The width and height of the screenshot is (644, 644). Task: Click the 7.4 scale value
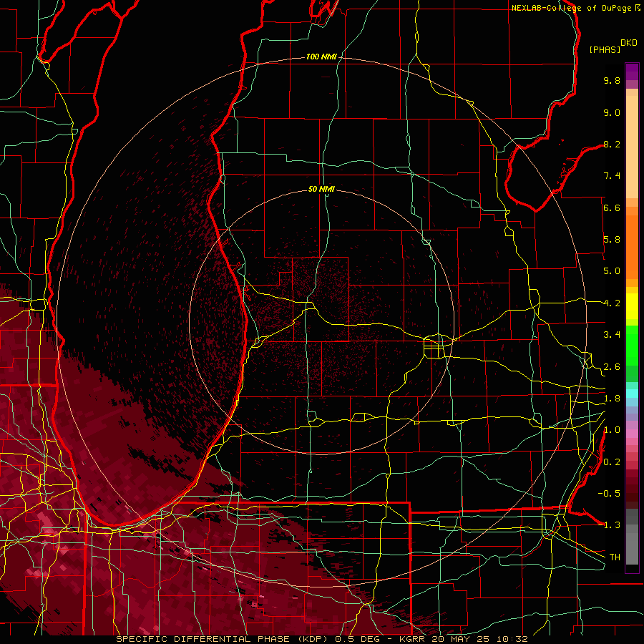point(612,176)
